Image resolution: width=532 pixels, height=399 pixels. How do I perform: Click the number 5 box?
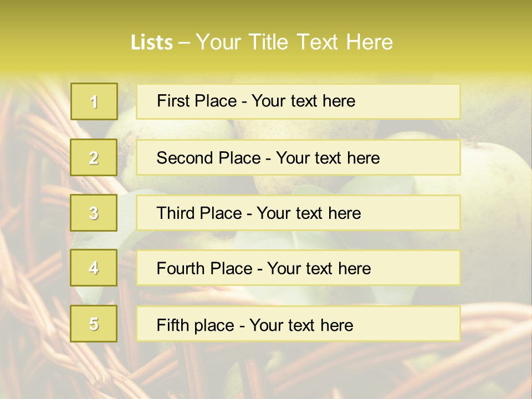(94, 324)
